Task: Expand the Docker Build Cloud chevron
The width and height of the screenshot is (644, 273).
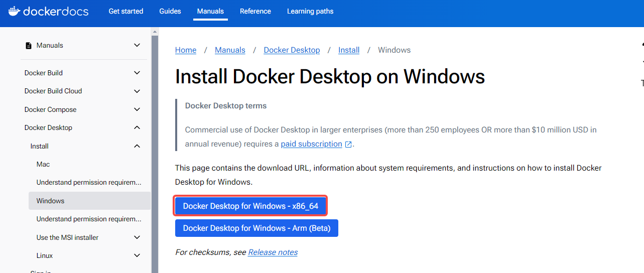Action: (x=137, y=91)
